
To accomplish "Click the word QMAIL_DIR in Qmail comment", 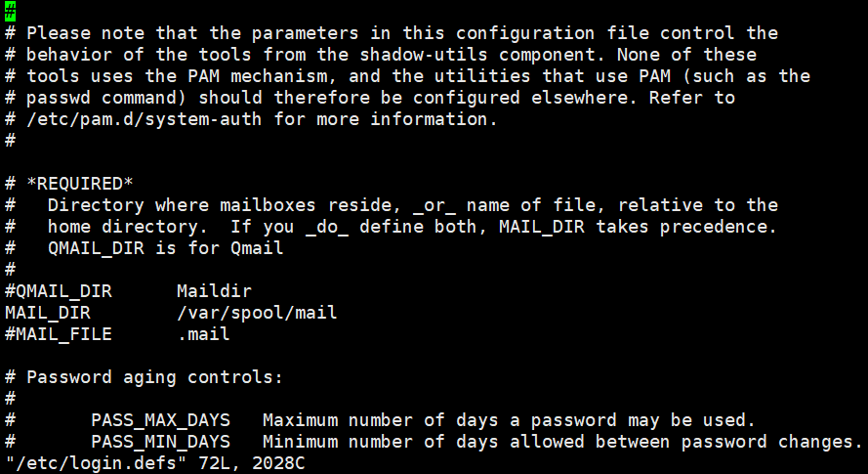I will (x=97, y=248).
